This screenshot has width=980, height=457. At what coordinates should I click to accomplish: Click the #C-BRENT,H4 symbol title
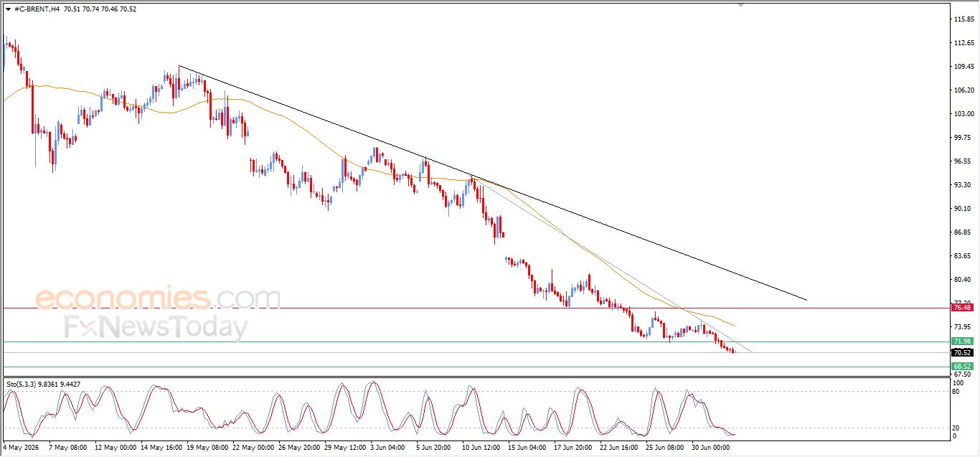pos(37,9)
